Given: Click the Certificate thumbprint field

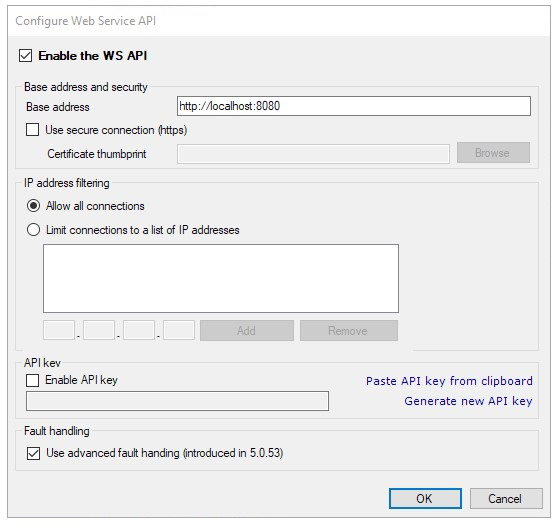Looking at the screenshot, I should 313,154.
